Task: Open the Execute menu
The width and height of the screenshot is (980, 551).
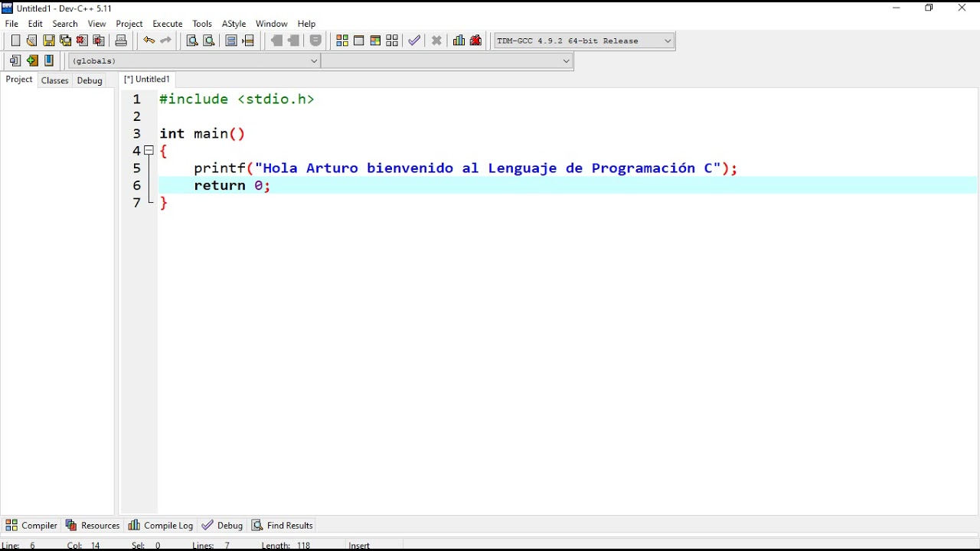Action: point(168,24)
